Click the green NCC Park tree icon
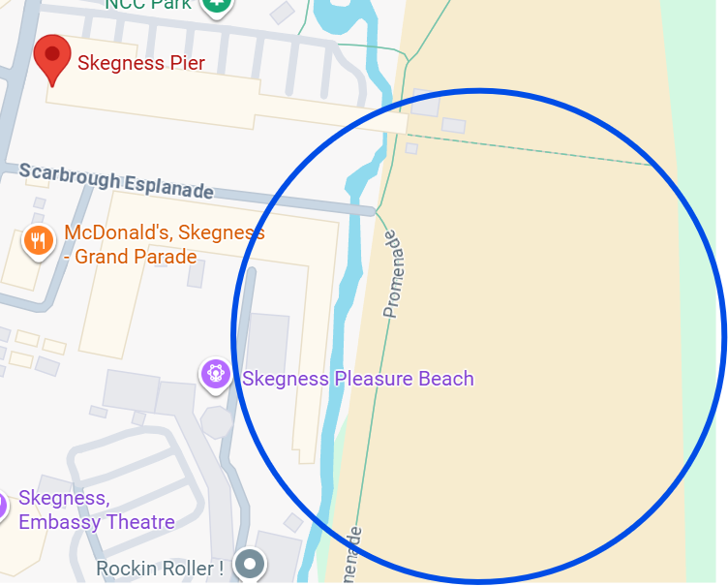Screen dimensions: 728x586 pos(216,6)
